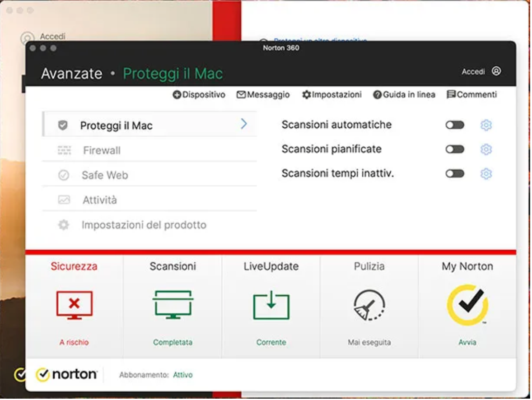Click the Norton logo at bottom left
The image size is (532, 400).
tap(66, 374)
